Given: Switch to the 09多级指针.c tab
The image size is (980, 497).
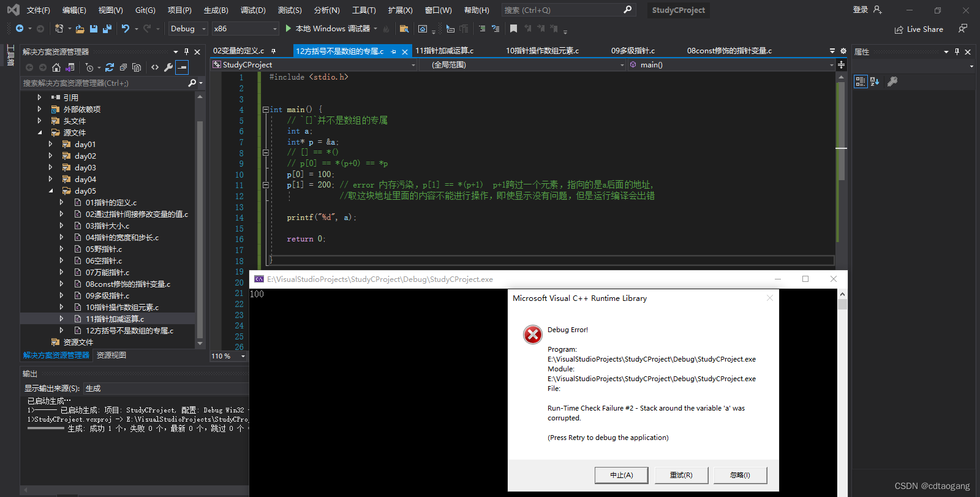Looking at the screenshot, I should point(633,51).
